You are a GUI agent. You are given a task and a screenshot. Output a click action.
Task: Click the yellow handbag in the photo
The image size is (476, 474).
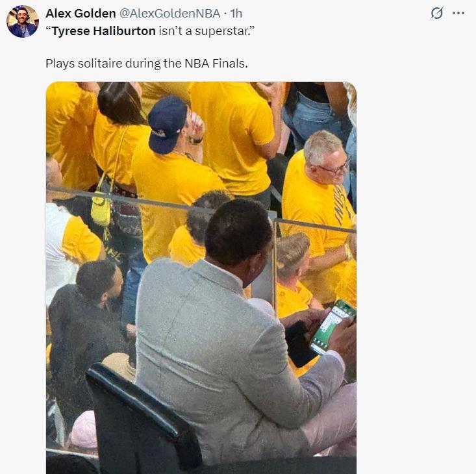pyautogui.click(x=101, y=209)
